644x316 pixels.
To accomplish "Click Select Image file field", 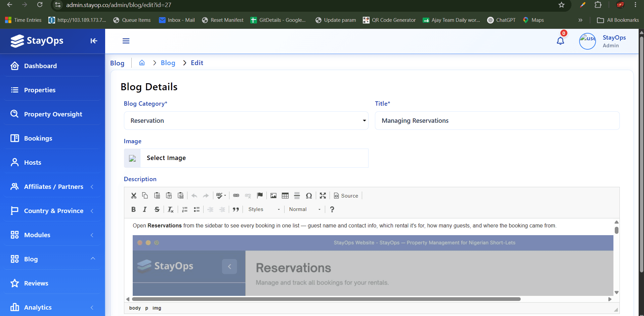I will pyautogui.click(x=246, y=158).
